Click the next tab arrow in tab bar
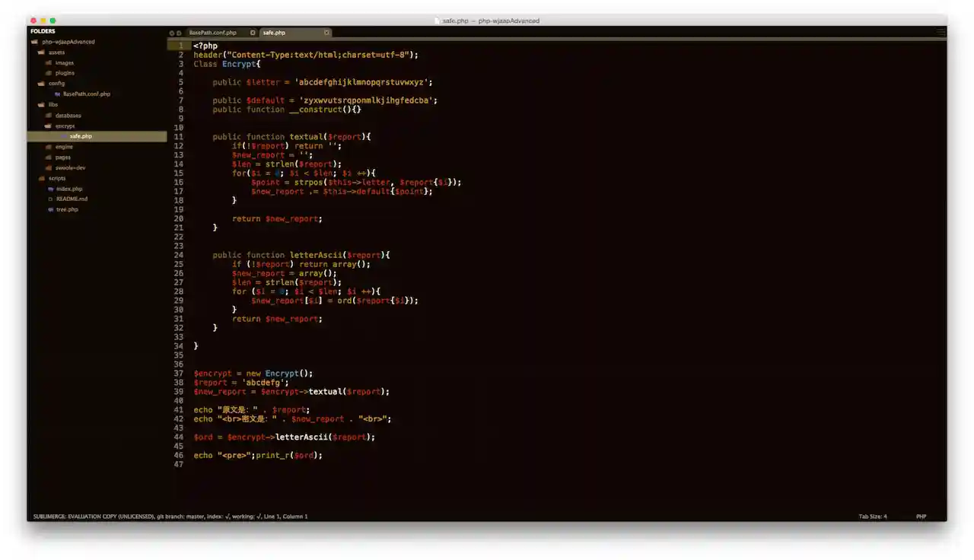 [179, 33]
